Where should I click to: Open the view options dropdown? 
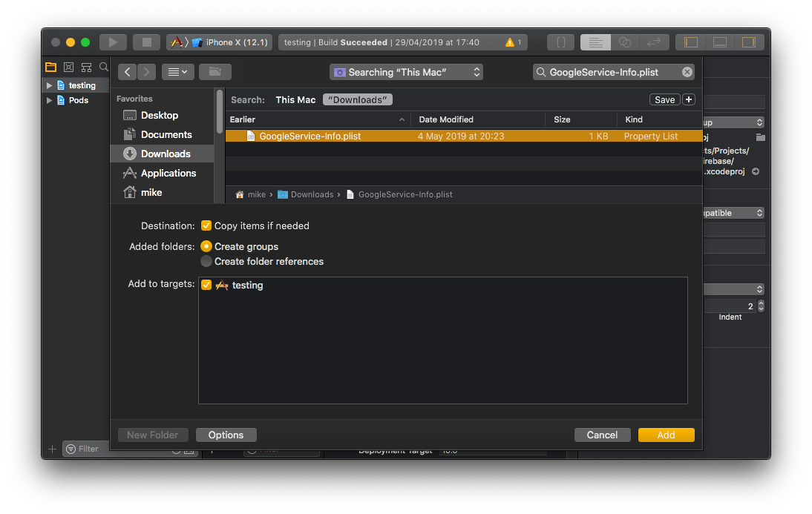(177, 72)
